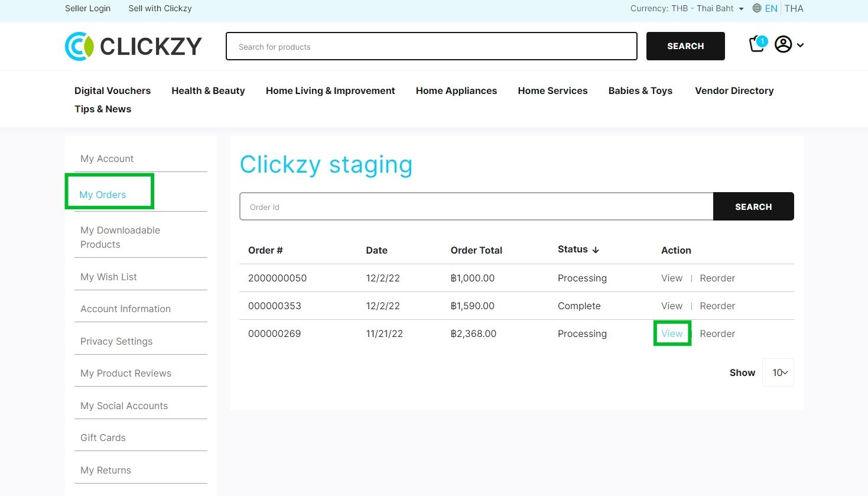The height and width of the screenshot is (496, 868).
Task: Click in the Search for products field
Action: click(431, 46)
